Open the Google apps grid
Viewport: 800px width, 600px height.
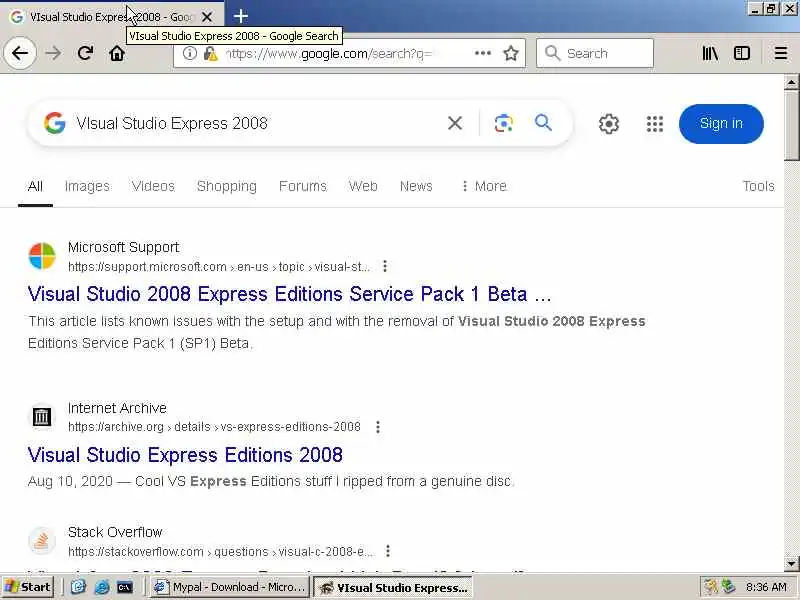pos(655,123)
